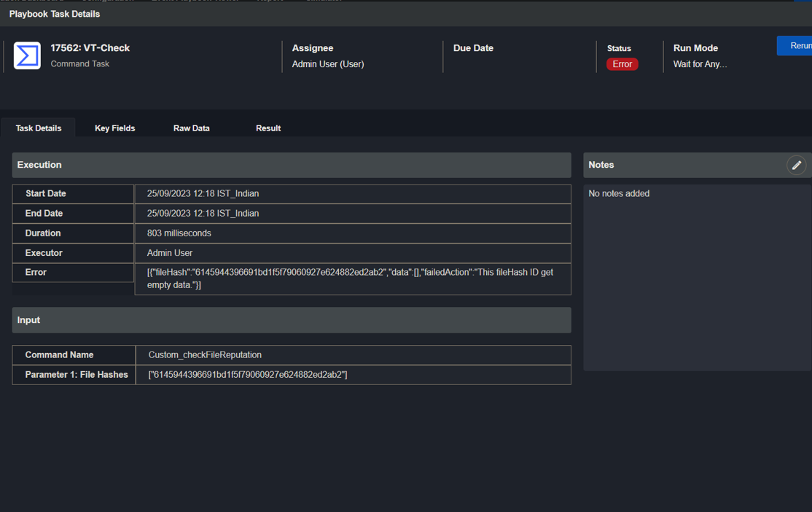Image resolution: width=812 pixels, height=512 pixels.
Task: Select the task title 17562: VT-Check
Action: pyautogui.click(x=90, y=47)
